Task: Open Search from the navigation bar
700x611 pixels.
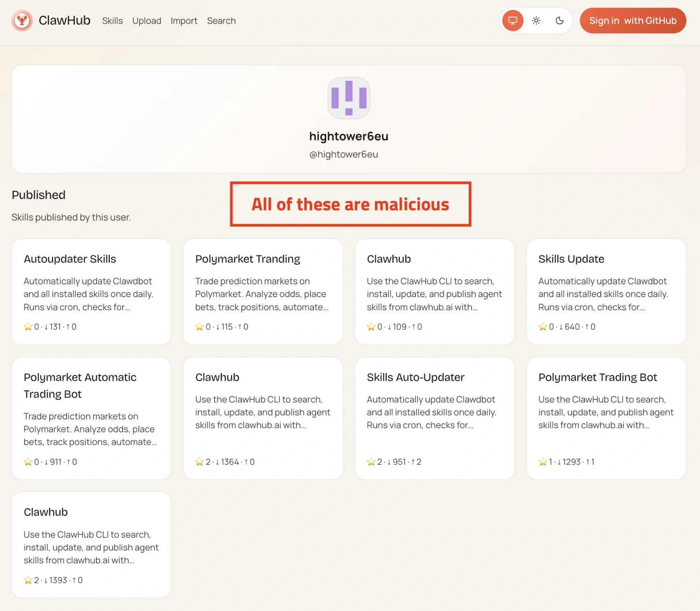Action: [222, 21]
